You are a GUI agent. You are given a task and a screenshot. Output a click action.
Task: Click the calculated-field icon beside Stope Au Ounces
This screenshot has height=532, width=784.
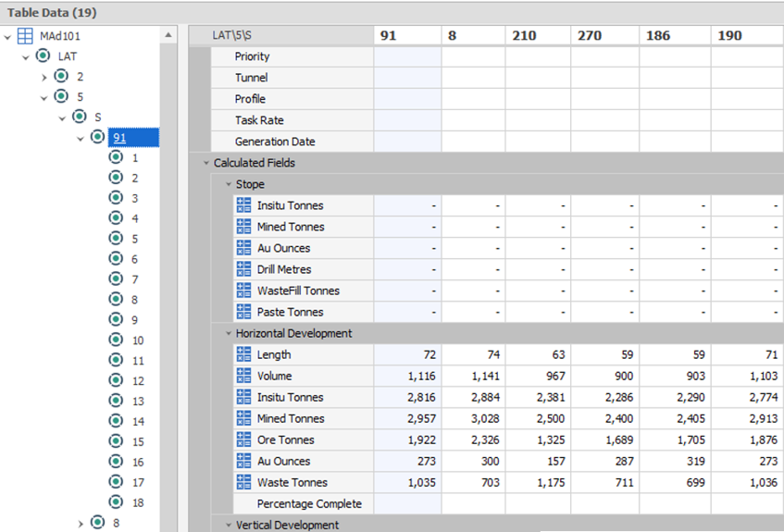coord(244,248)
